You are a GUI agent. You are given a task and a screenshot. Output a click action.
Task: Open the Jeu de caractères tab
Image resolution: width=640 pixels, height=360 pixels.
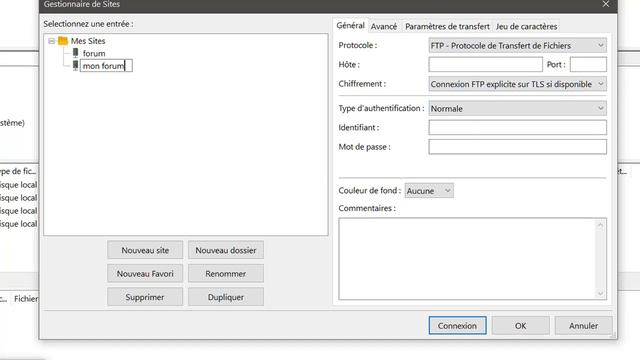point(526,27)
